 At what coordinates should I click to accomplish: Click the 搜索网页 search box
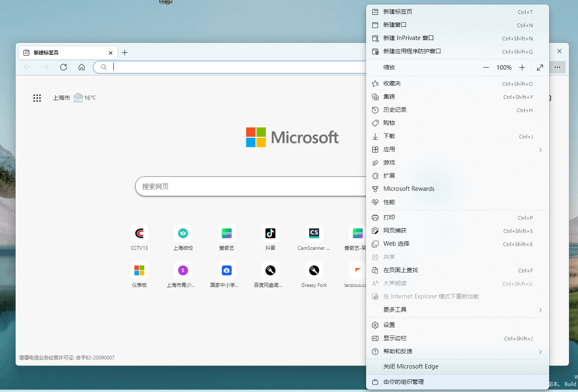coord(251,186)
